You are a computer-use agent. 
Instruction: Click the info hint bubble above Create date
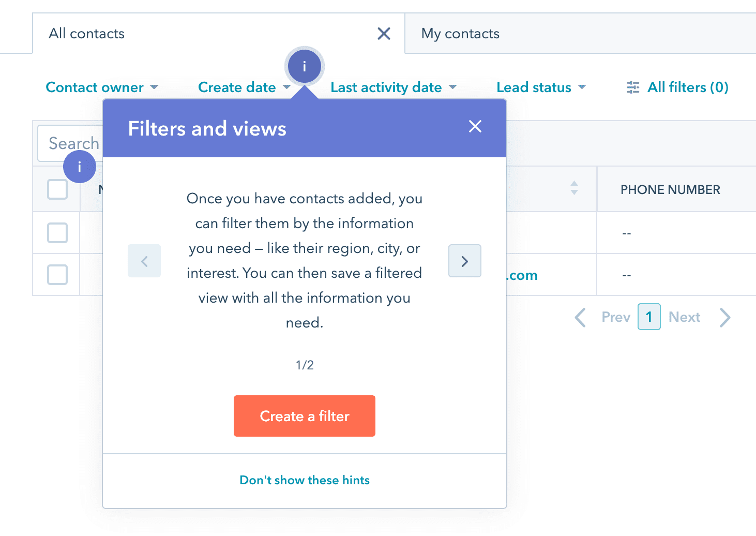[304, 66]
